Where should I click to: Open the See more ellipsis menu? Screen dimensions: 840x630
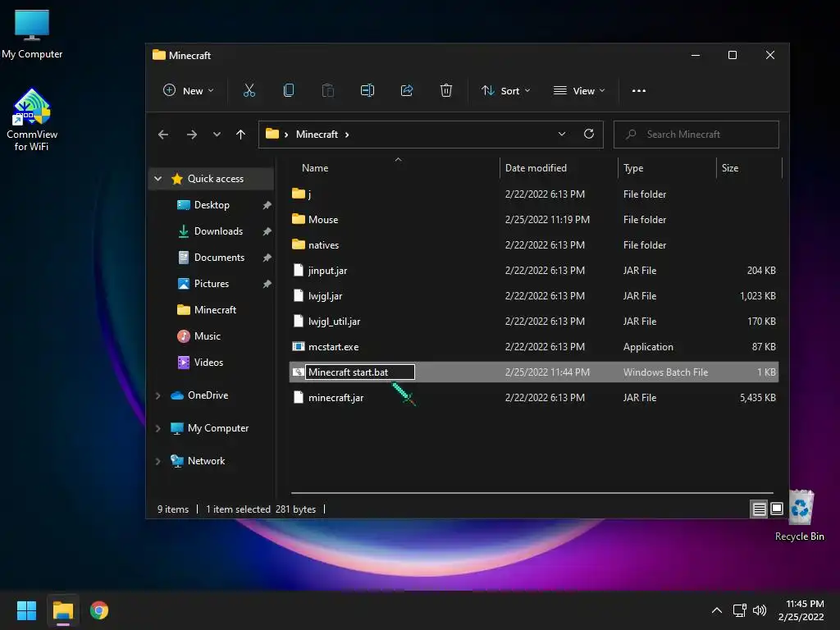pyautogui.click(x=638, y=90)
